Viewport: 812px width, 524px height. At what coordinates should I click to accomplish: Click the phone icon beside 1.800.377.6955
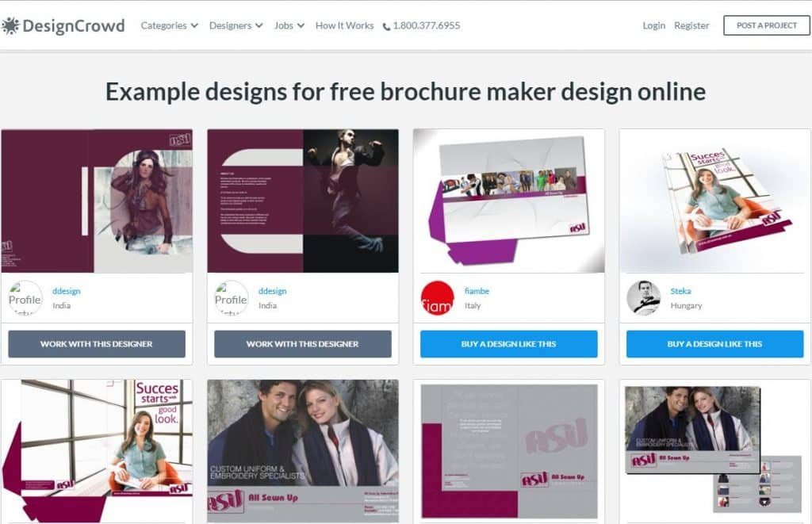(x=386, y=26)
